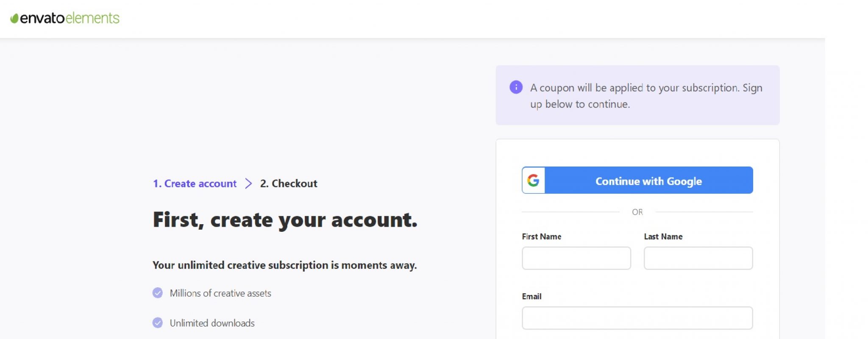Screen dimensions: 868x339
Task: Click the Unlimited downloads text
Action: 212,323
